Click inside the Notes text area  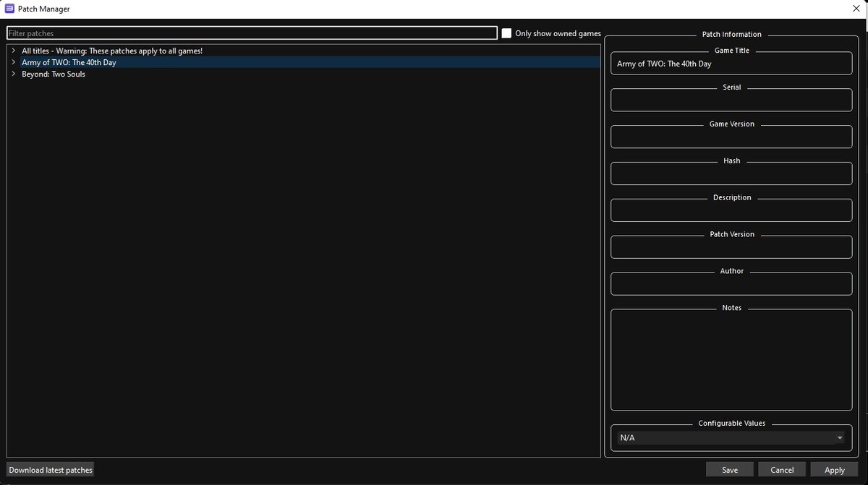point(731,360)
